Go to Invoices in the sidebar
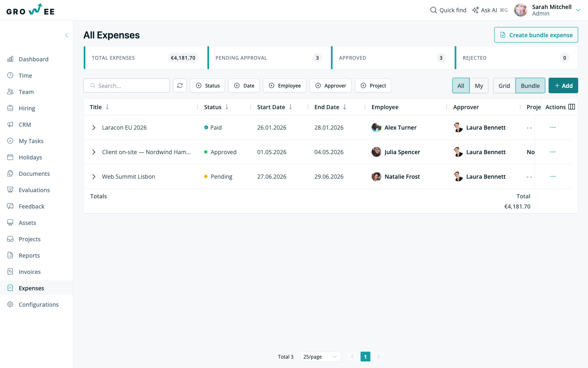Image resolution: width=588 pixels, height=368 pixels. tap(29, 272)
